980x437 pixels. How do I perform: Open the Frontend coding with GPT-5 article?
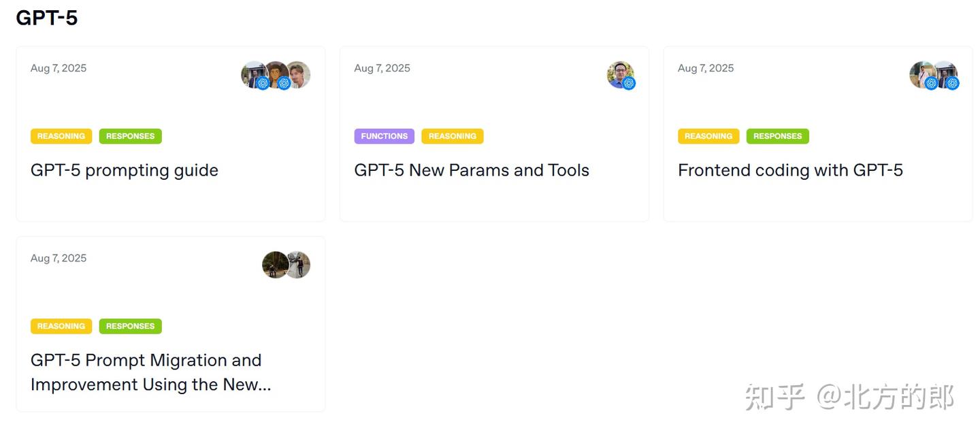790,170
